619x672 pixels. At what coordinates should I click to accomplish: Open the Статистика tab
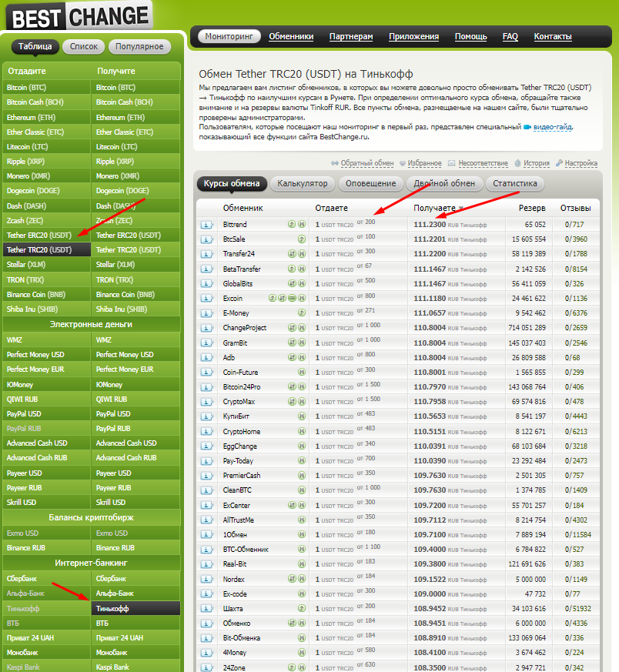(x=515, y=183)
